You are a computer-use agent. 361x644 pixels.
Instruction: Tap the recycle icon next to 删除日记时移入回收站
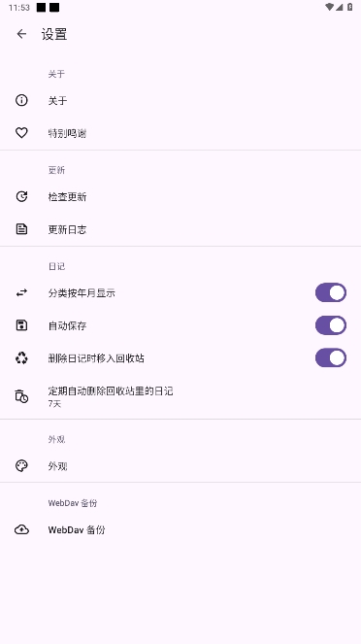[21, 358]
